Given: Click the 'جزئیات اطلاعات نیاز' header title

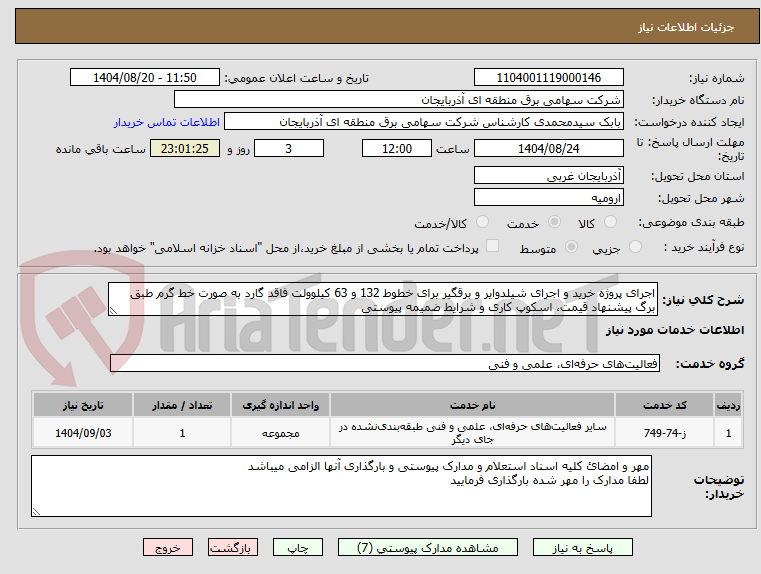Looking at the screenshot, I should (686, 27).
